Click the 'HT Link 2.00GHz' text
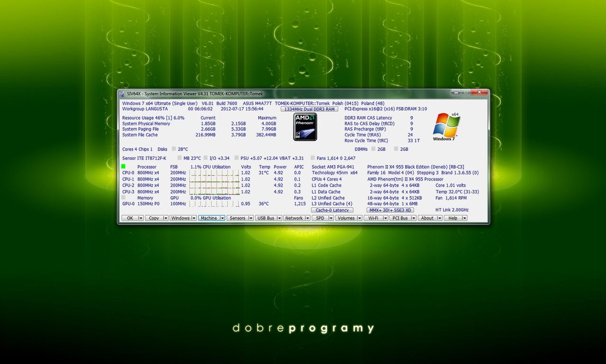606x364 pixels. coord(452,210)
